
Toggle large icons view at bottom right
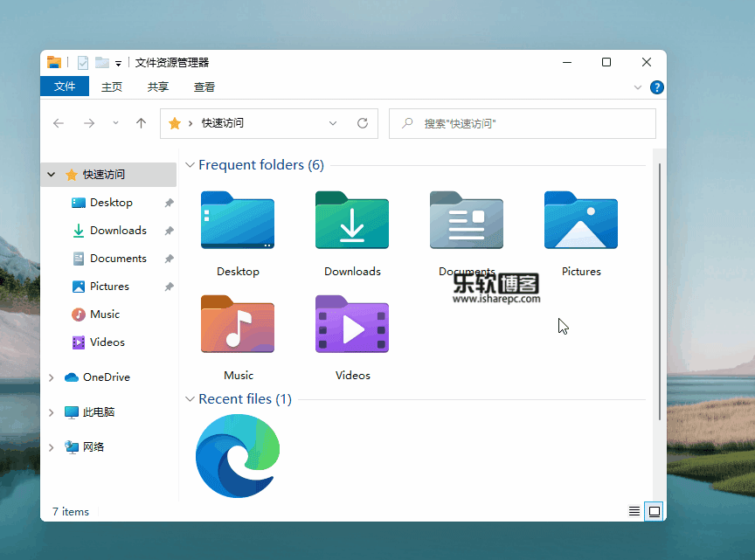point(655,511)
